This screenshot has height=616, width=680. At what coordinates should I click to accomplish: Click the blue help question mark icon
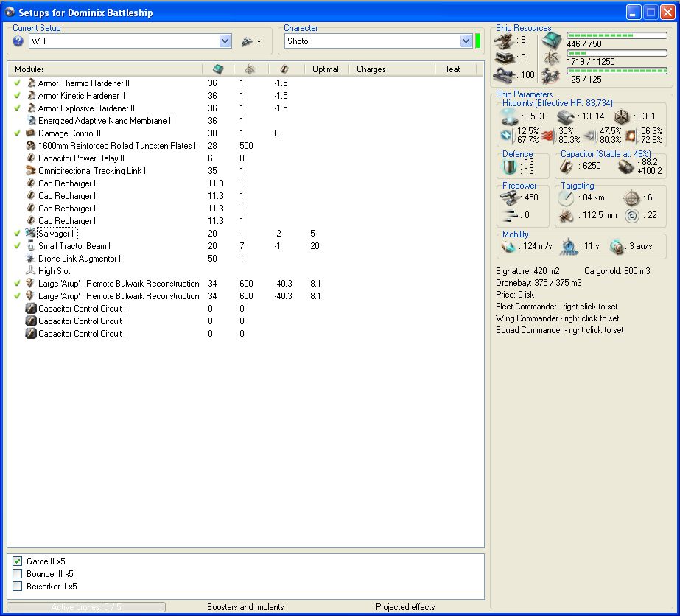pos(18,41)
